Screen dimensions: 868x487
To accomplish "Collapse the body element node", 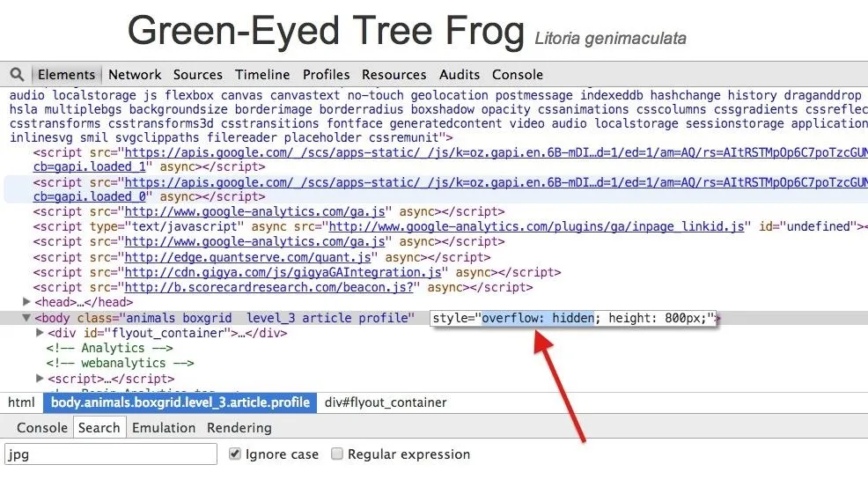I will pyautogui.click(x=26, y=318).
